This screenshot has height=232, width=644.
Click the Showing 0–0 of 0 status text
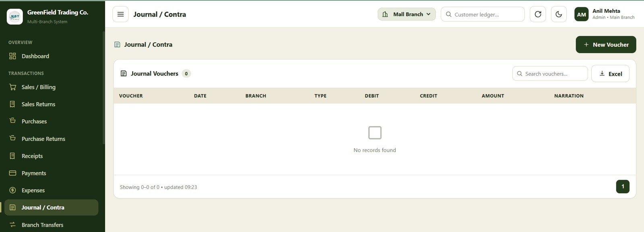(158, 187)
